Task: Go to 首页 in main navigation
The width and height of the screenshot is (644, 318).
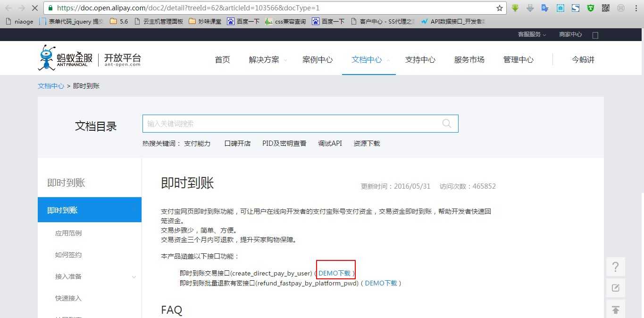Action: 222,59
